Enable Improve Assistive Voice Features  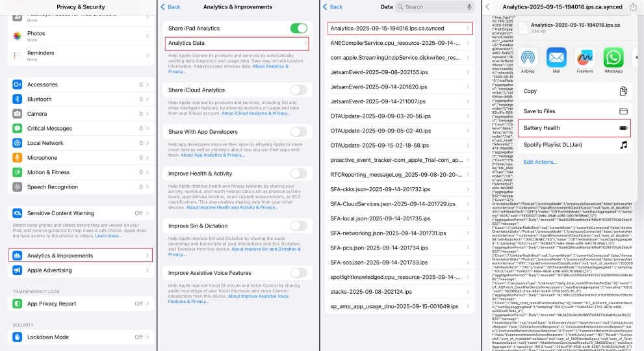pyautogui.click(x=298, y=273)
